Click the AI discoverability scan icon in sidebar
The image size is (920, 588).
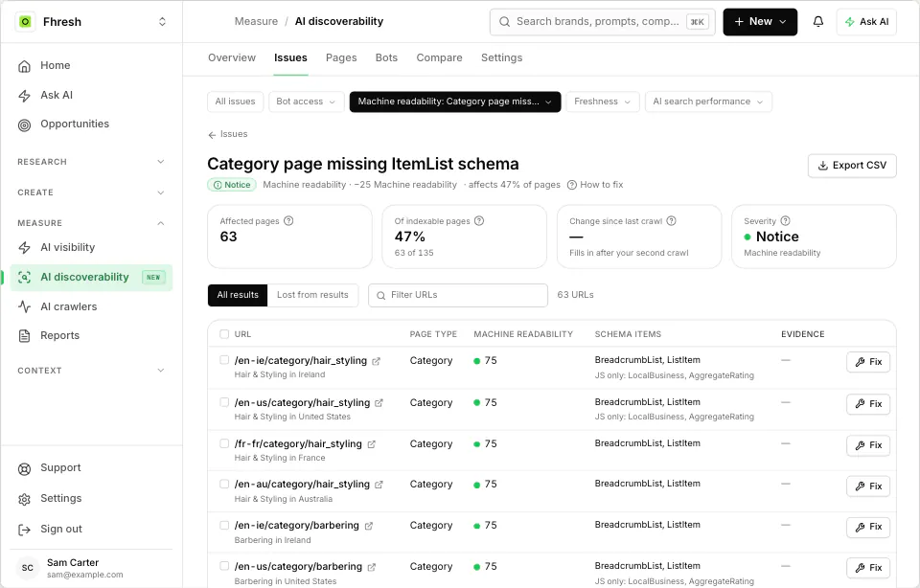tap(24, 278)
